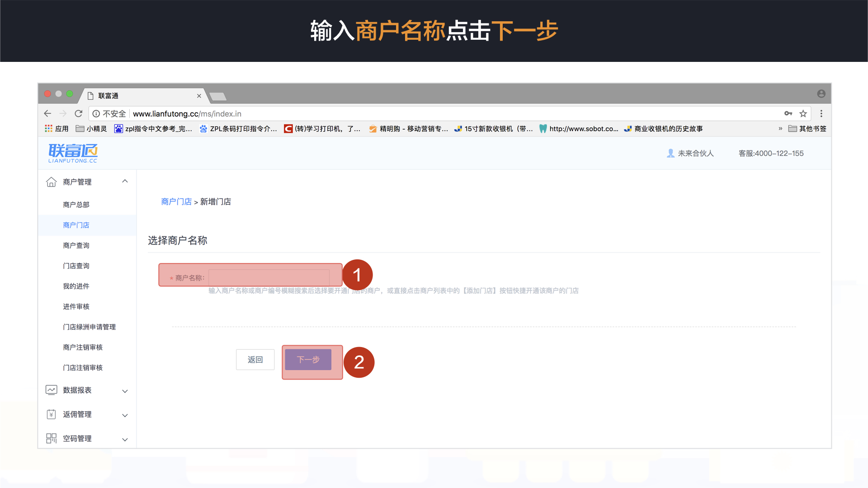868x488 pixels.
Task: Open Chrome three-dot menu
Action: coord(821,113)
